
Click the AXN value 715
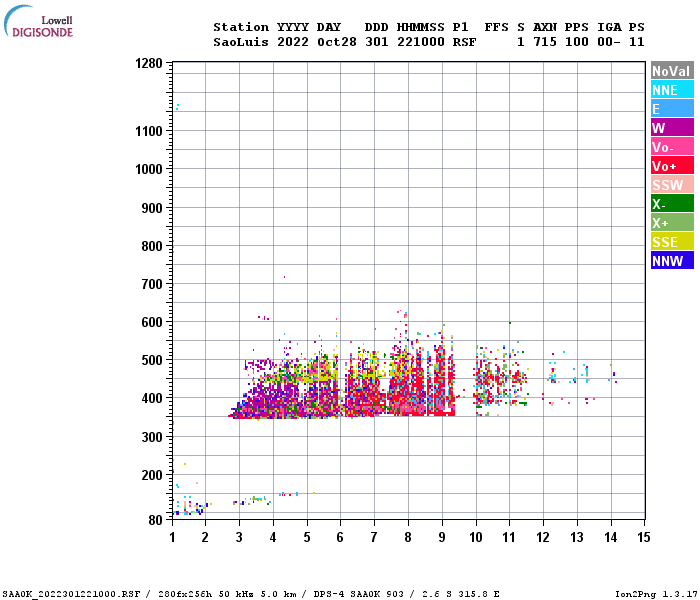[545, 42]
